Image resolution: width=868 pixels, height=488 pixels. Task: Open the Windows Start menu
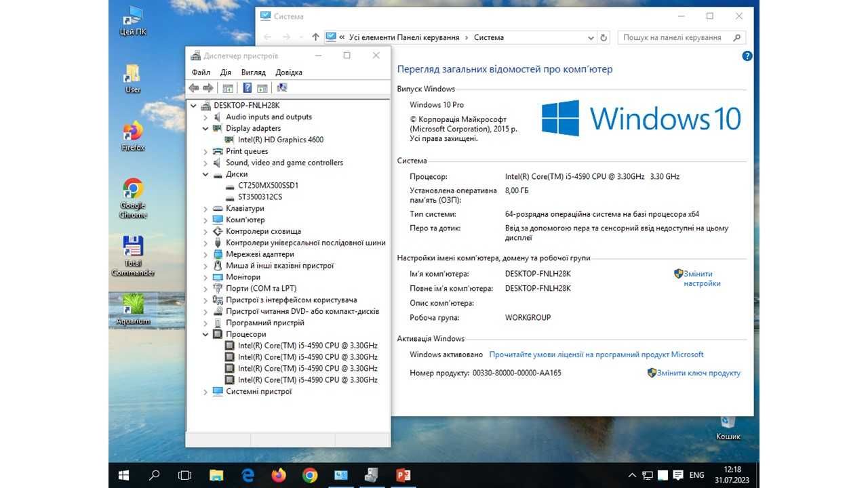[123, 475]
